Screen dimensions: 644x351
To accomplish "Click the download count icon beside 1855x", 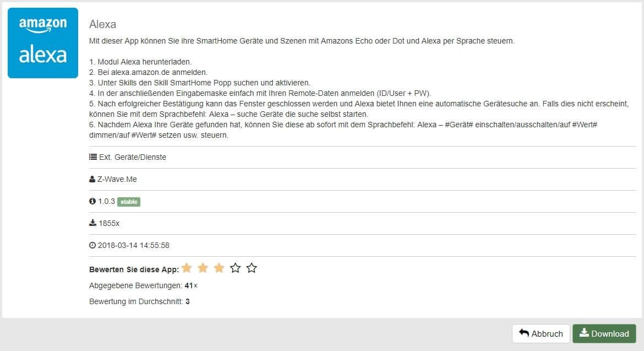I will point(92,223).
